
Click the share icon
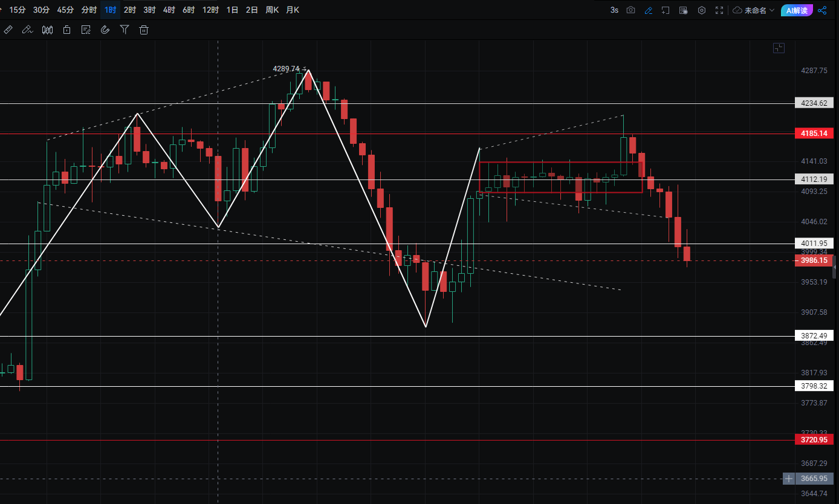[822, 10]
